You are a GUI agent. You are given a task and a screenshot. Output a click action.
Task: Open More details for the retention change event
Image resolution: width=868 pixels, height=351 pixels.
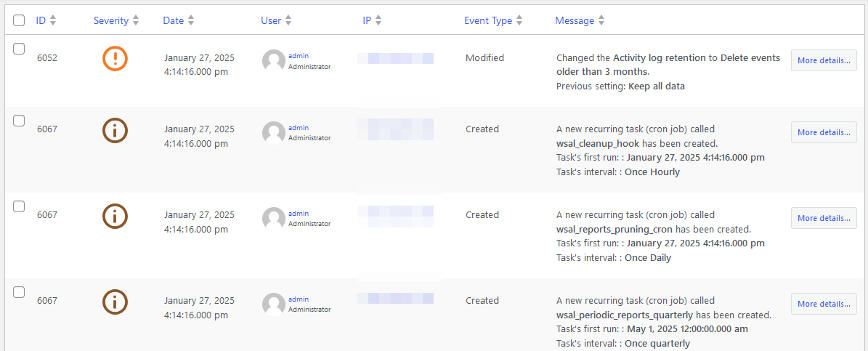[x=824, y=60]
